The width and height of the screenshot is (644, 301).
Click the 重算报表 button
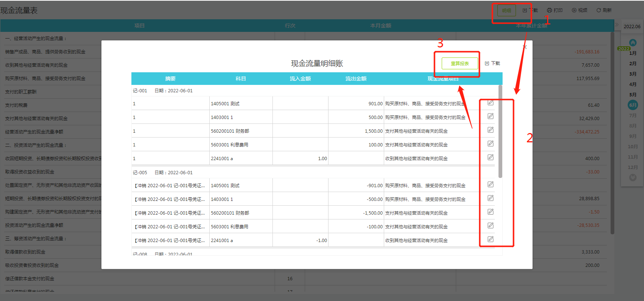tap(460, 63)
